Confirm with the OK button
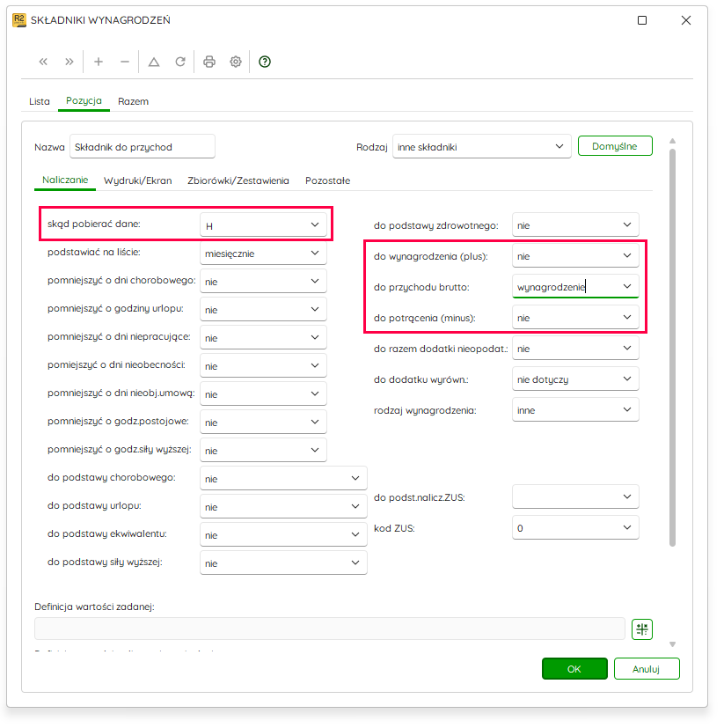The height and width of the screenshot is (728, 724). (x=574, y=668)
